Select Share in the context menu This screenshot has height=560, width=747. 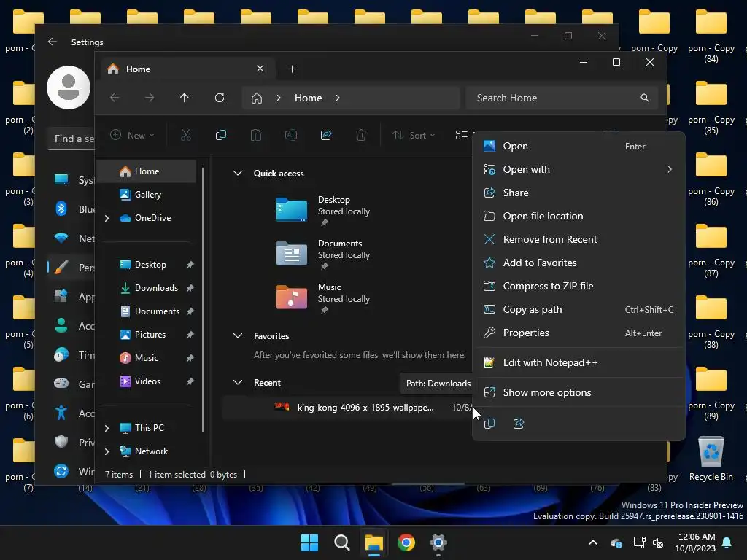578,192
